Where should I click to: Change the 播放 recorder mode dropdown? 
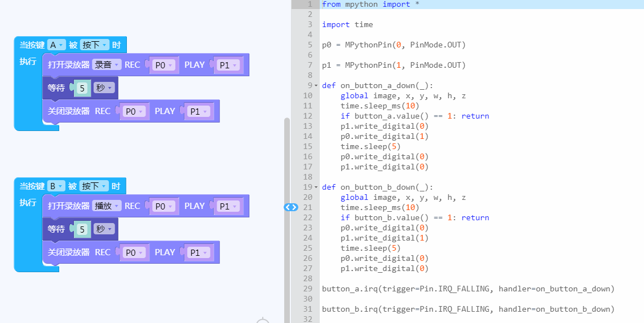(107, 206)
